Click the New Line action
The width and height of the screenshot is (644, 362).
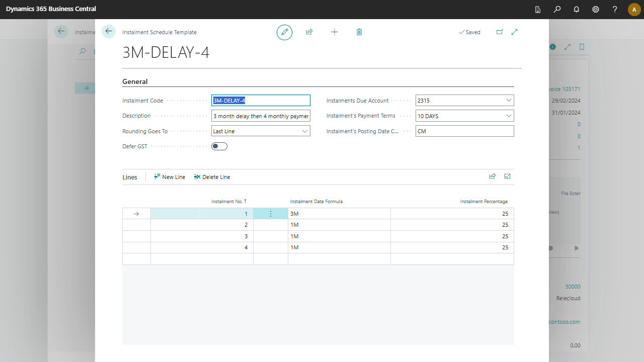(x=169, y=176)
